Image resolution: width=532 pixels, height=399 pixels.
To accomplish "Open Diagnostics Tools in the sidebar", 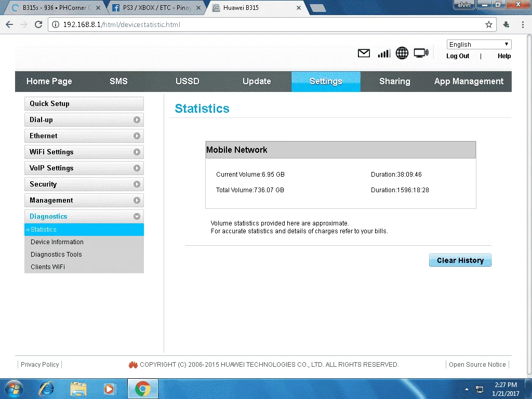I will [x=84, y=255].
